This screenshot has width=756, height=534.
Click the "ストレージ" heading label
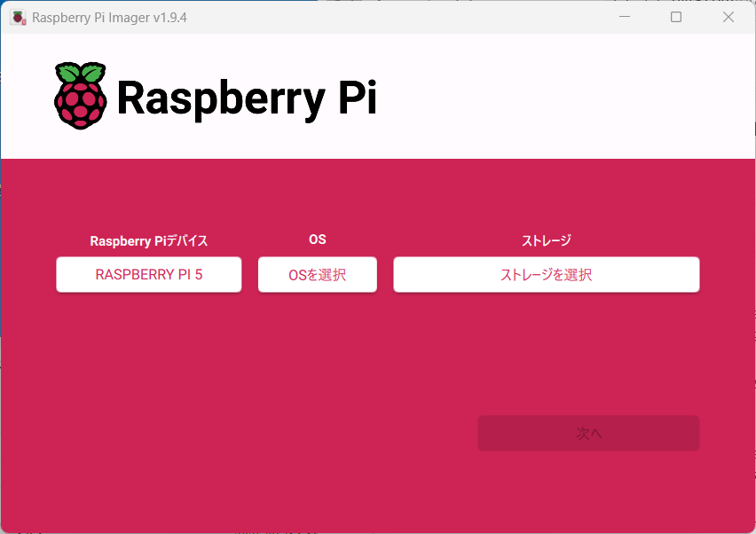(x=547, y=240)
